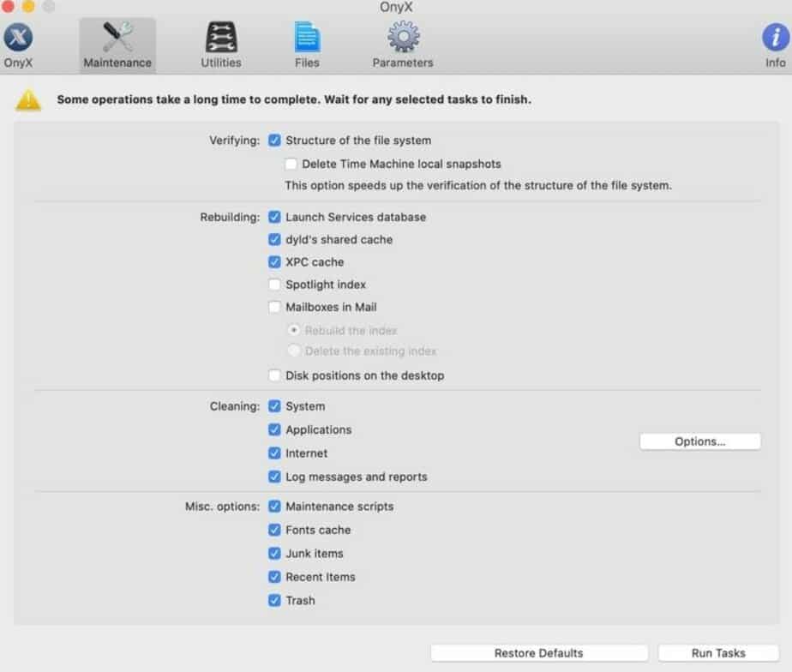This screenshot has height=672, width=792.
Task: Select the Rebuild the index radio button
Action: pyautogui.click(x=294, y=330)
